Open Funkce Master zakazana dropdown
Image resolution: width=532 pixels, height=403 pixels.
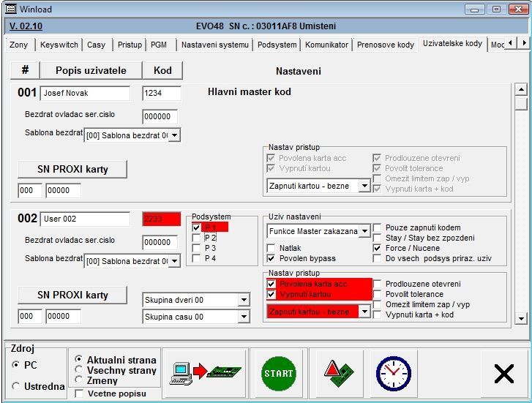point(364,231)
